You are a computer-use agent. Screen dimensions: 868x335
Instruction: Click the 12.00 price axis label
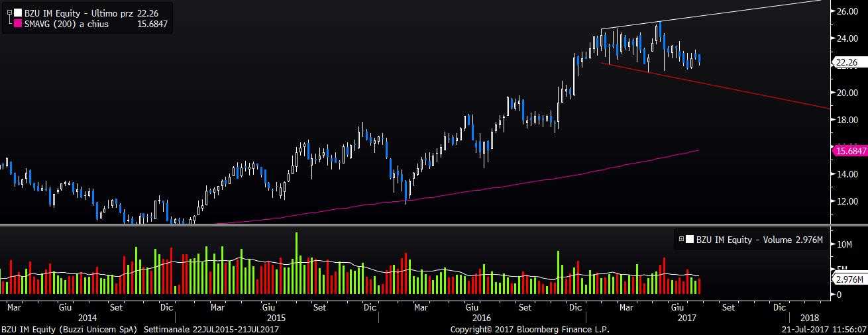pos(848,201)
